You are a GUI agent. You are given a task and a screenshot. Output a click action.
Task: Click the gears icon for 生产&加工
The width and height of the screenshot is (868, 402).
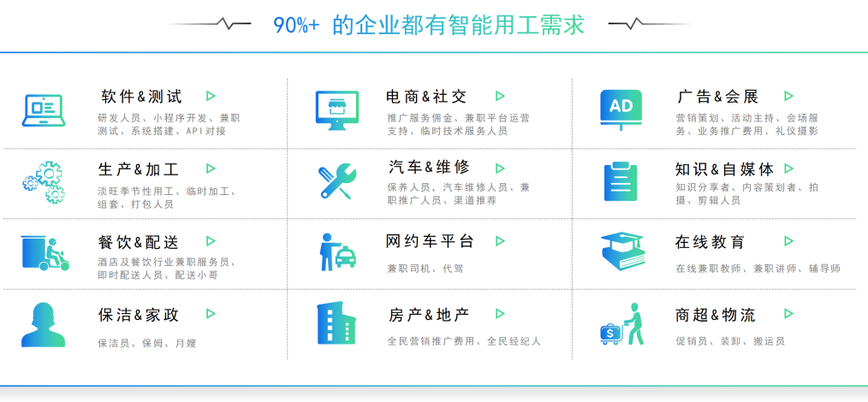pos(43,182)
